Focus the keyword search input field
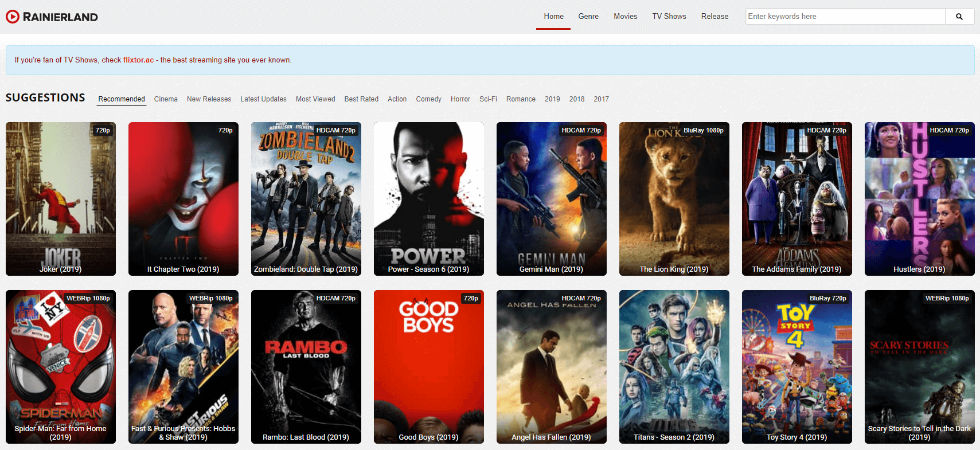Viewport: 980px width, 450px height. pos(845,17)
